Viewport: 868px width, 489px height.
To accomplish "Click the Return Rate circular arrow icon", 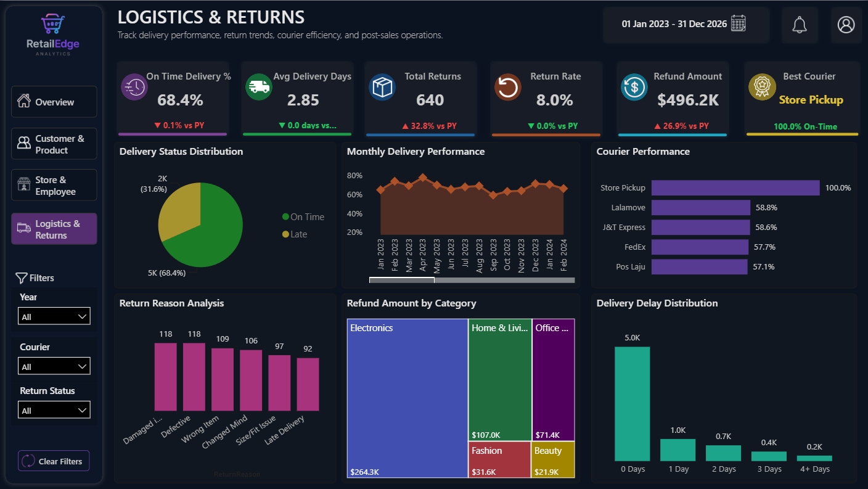I will pyautogui.click(x=508, y=87).
